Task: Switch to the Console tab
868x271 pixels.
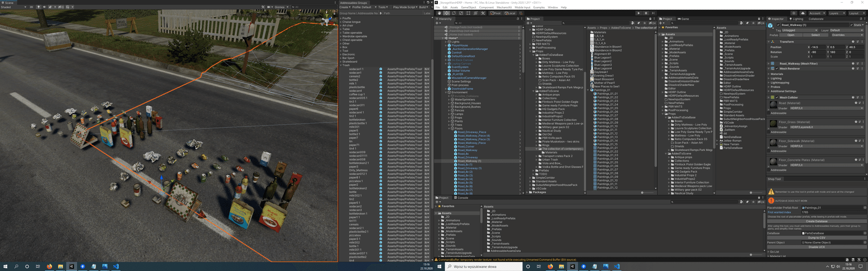Action: coord(461,197)
